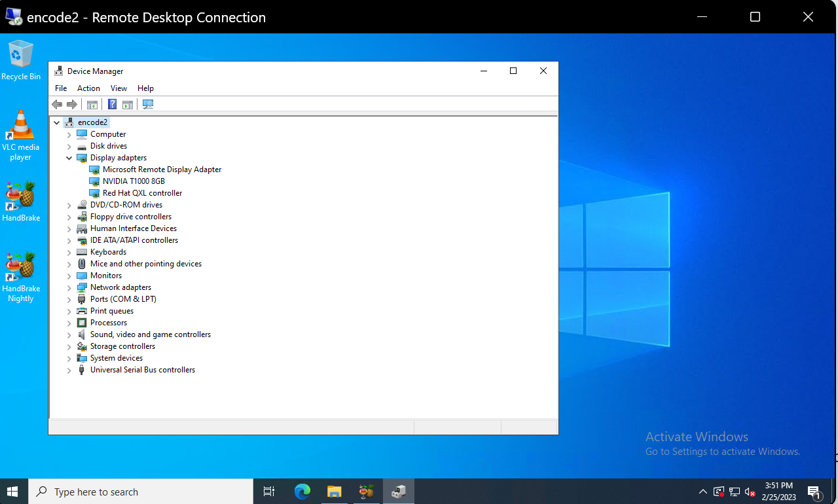Expand Sound, video and game controllers
The image size is (838, 504).
(69, 334)
